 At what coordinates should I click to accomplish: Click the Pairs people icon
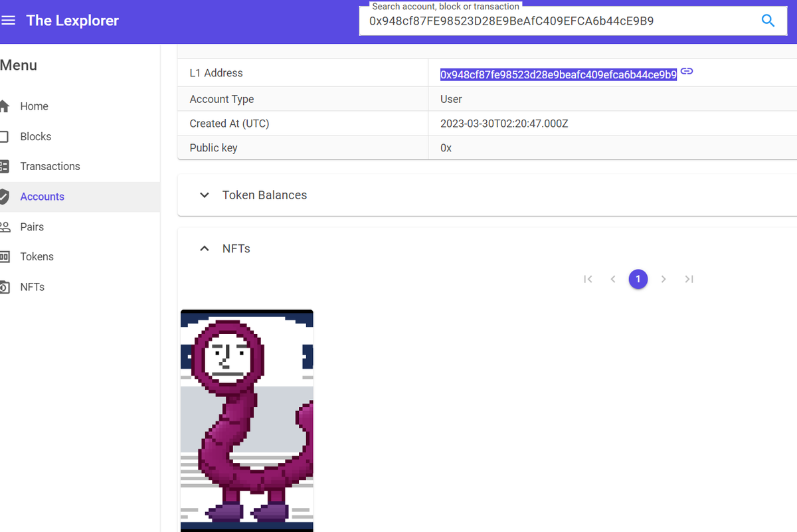point(5,227)
